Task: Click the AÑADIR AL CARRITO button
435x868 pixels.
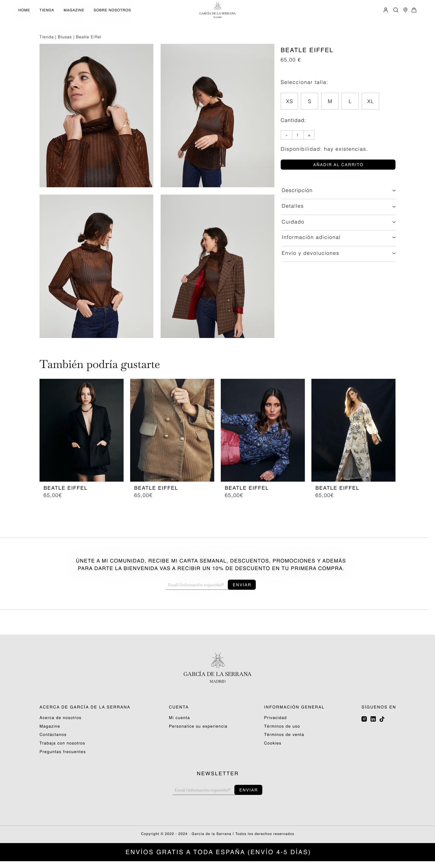Action: [338, 164]
